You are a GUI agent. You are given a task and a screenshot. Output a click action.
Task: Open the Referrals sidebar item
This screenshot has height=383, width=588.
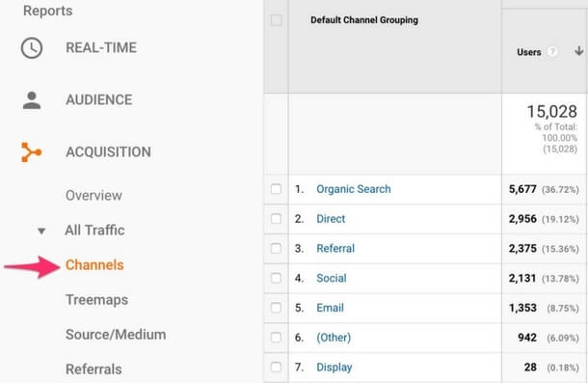click(x=94, y=369)
